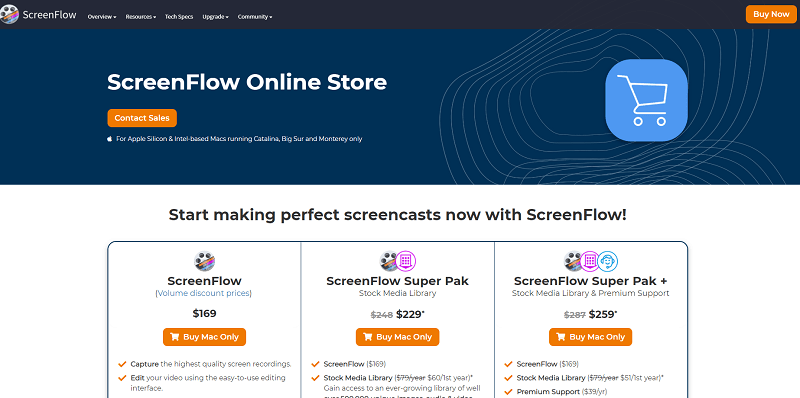Click the pink Stock Media Library icon in Super Pak
Viewport: 800px width, 398px height.
(x=406, y=261)
